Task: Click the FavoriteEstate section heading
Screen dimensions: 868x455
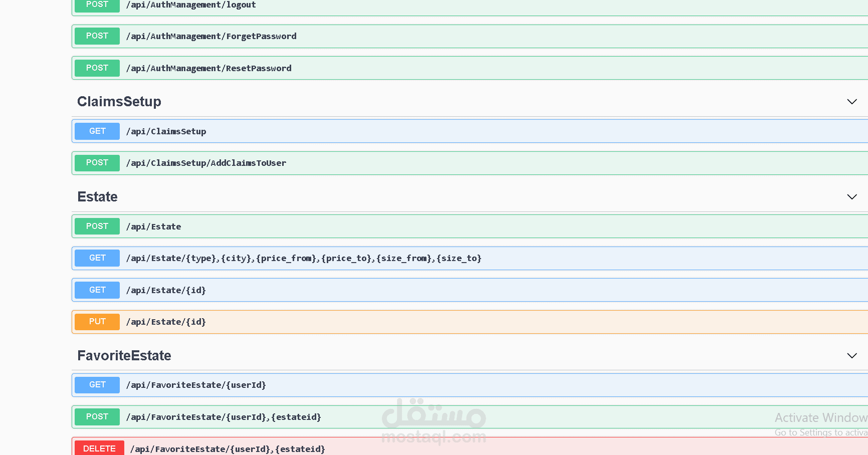Action: tap(124, 355)
